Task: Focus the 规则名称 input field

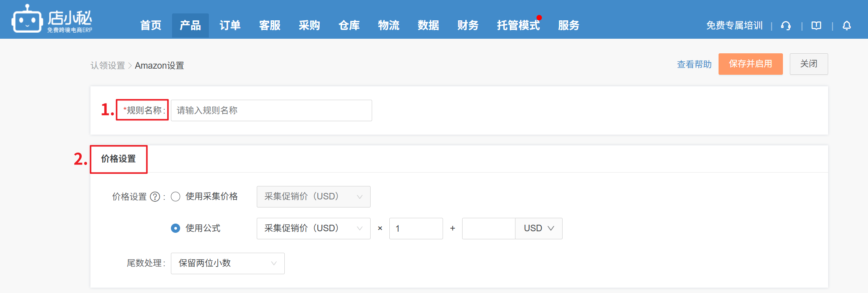Action: click(271, 110)
